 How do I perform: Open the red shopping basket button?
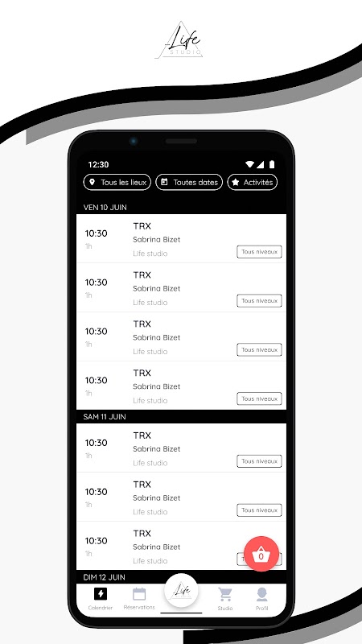click(261, 554)
